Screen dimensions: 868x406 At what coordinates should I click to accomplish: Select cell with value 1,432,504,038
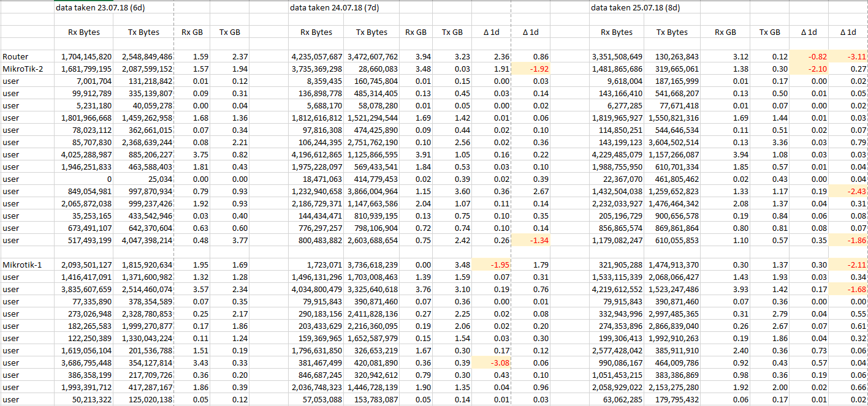tap(617, 191)
